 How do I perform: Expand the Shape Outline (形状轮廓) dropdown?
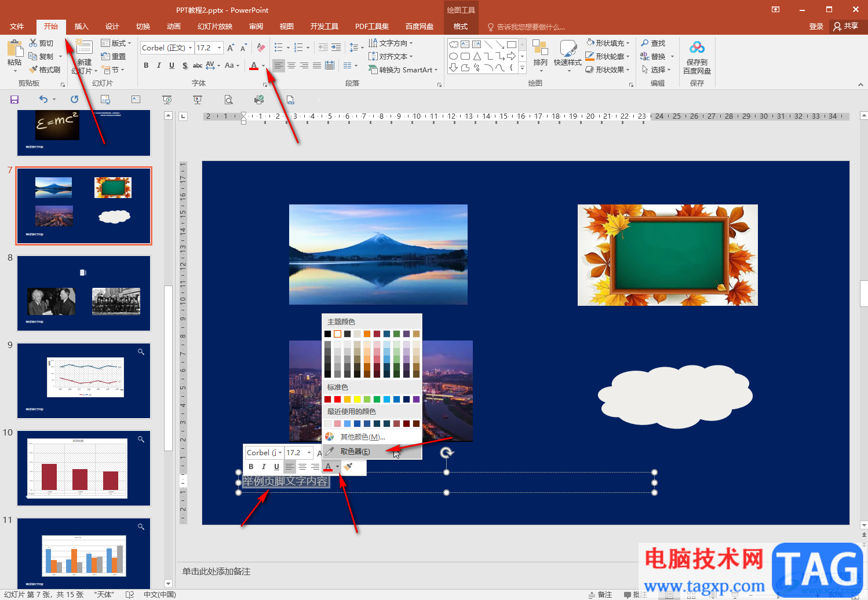click(607, 56)
